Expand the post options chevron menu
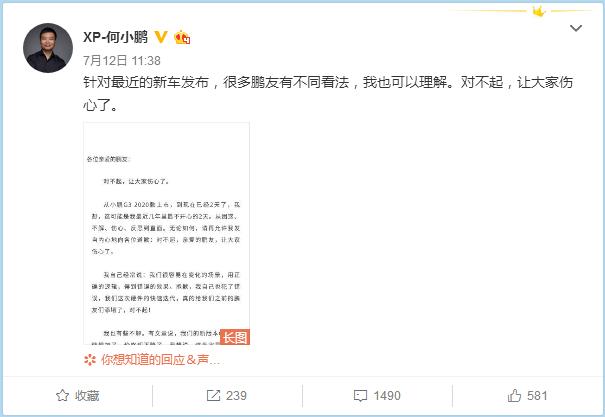The height and width of the screenshot is (417, 605). pos(576,28)
